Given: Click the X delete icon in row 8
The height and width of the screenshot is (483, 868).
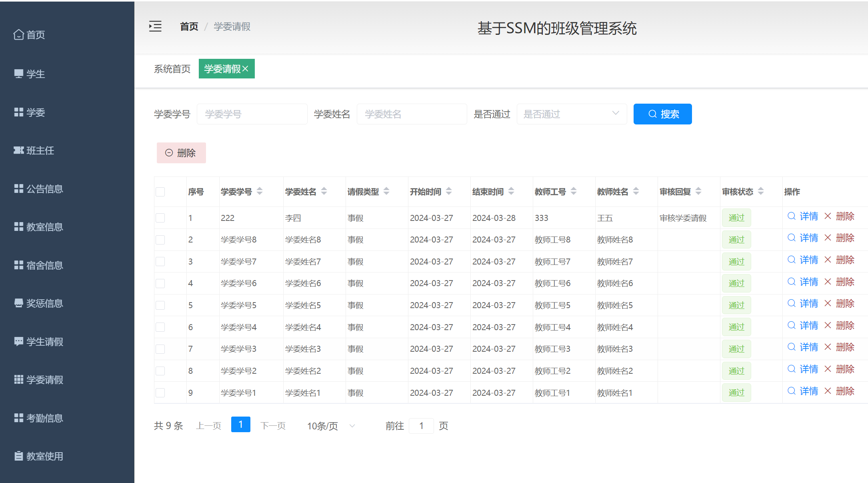Looking at the screenshot, I should (x=828, y=369).
